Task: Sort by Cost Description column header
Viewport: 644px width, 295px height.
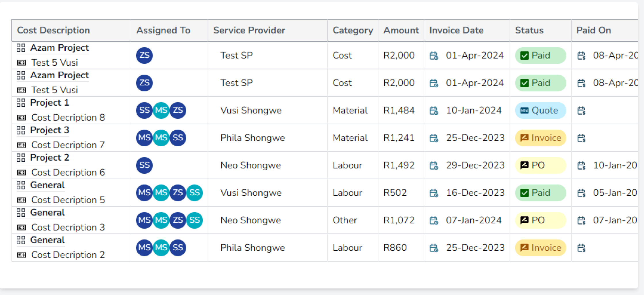Action: pyautogui.click(x=54, y=30)
